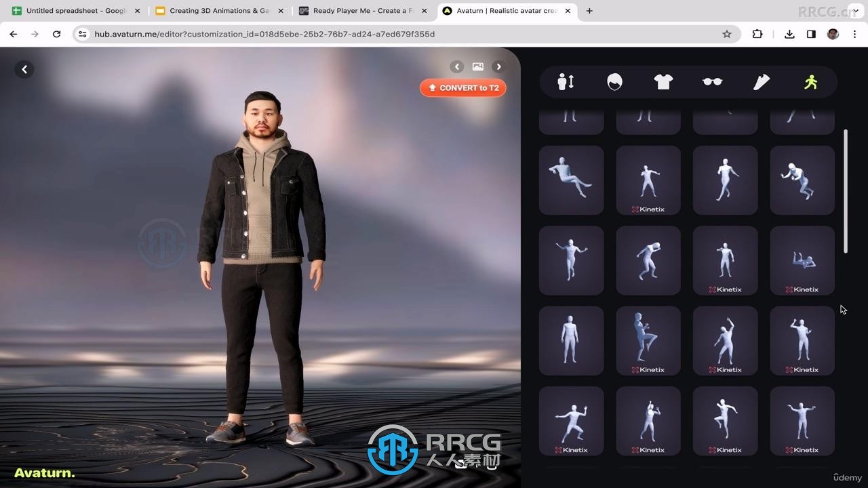The image size is (868, 488).
Task: Select the crouching bent-over pose thumbnail
Action: pyautogui.click(x=648, y=260)
